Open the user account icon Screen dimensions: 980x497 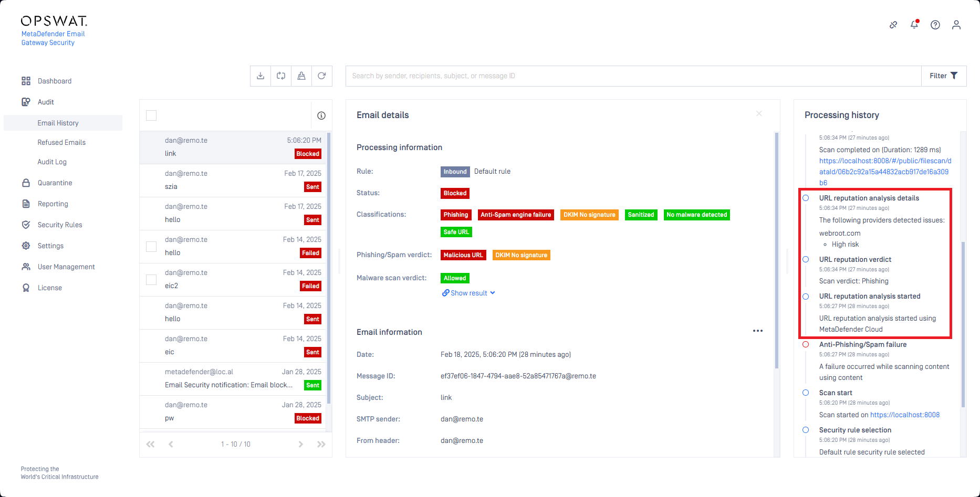956,25
